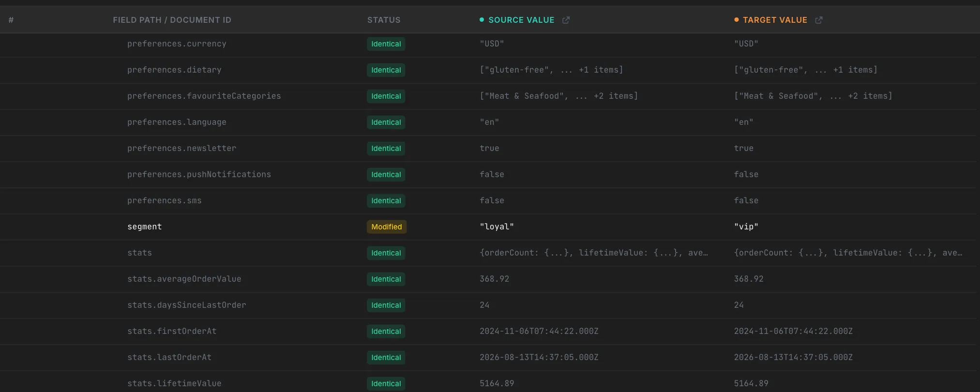
Task: Click source value 368.92
Action: pyautogui.click(x=494, y=279)
